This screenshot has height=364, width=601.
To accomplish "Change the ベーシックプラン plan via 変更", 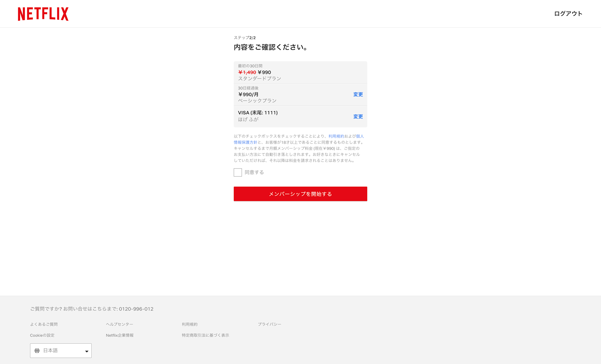I will click(358, 94).
